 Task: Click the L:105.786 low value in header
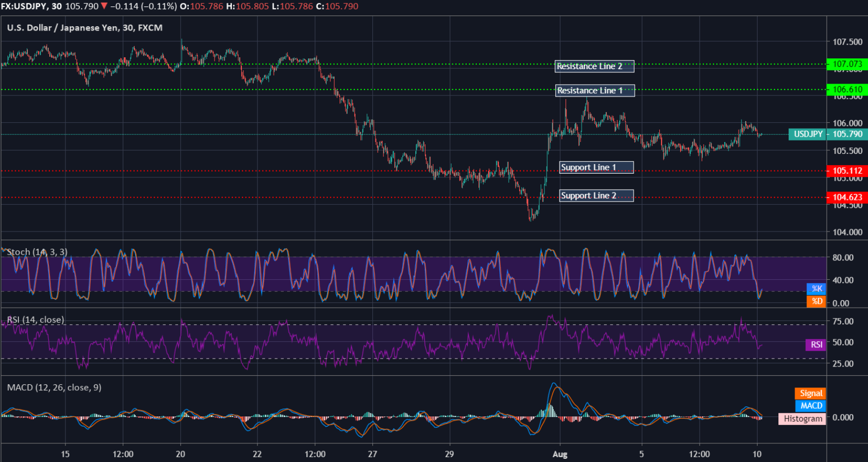click(292, 6)
